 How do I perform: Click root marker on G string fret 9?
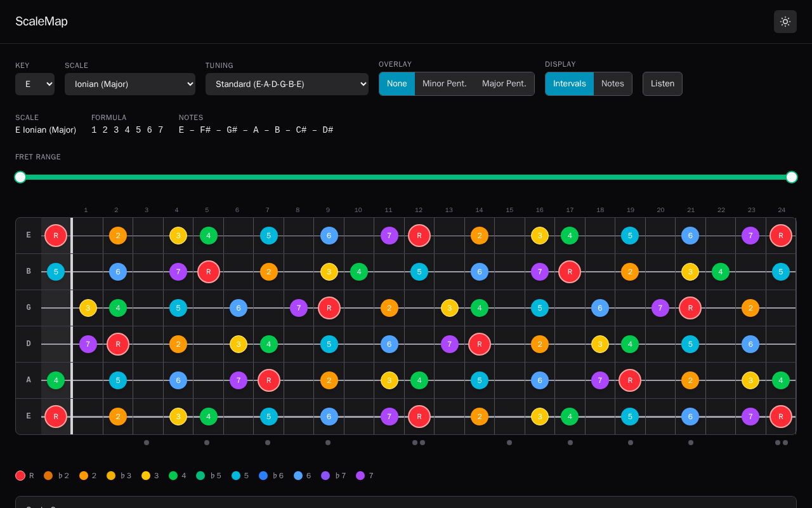click(329, 308)
